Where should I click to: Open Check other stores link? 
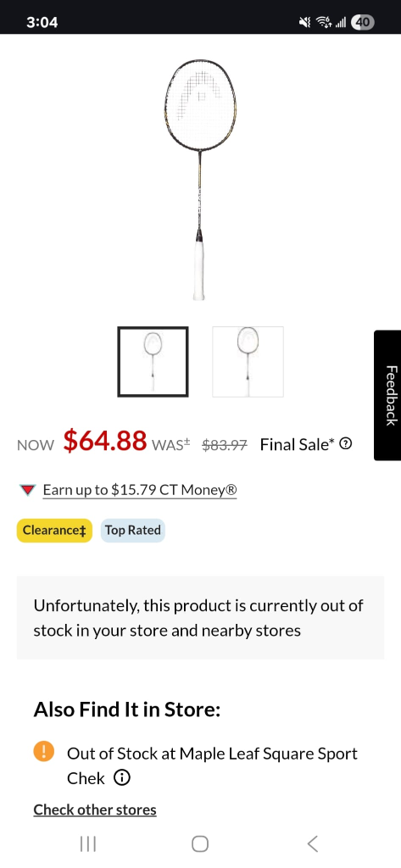95,810
